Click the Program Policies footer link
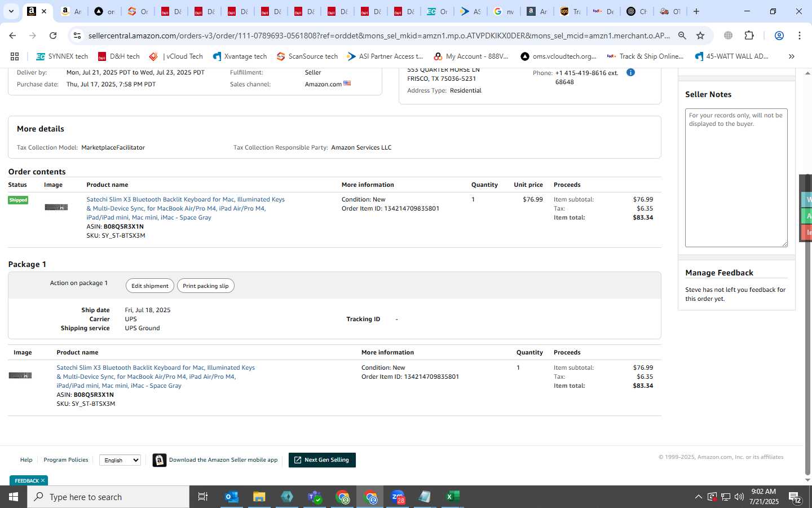Screen dimensions: 812x508 (x=66, y=460)
